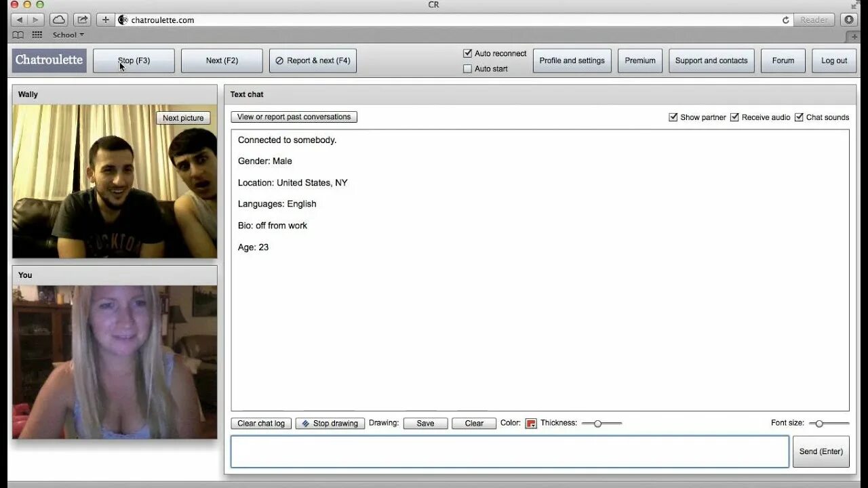The height and width of the screenshot is (488, 868).
Task: Reload the page with the refresh arrow
Action: coord(786,20)
